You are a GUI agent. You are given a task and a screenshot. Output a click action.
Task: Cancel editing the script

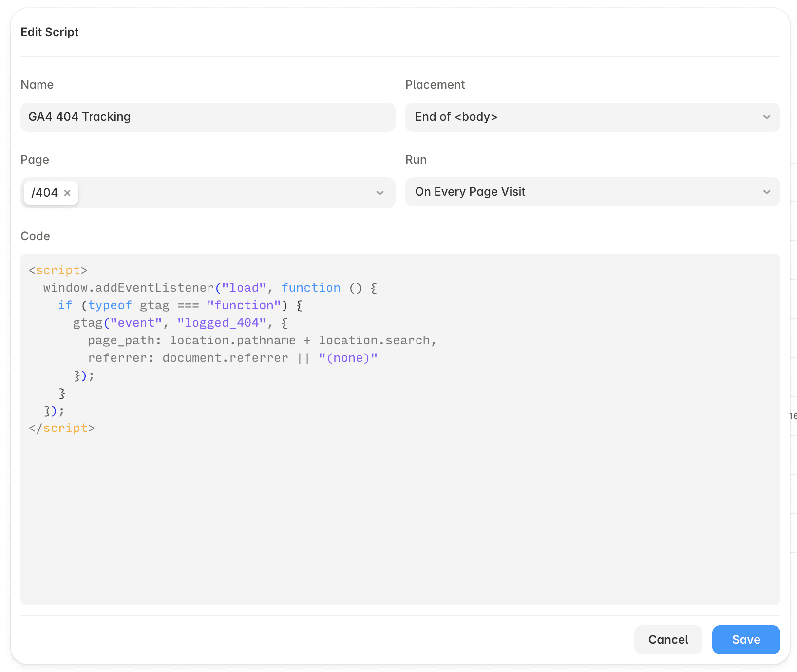[668, 639]
